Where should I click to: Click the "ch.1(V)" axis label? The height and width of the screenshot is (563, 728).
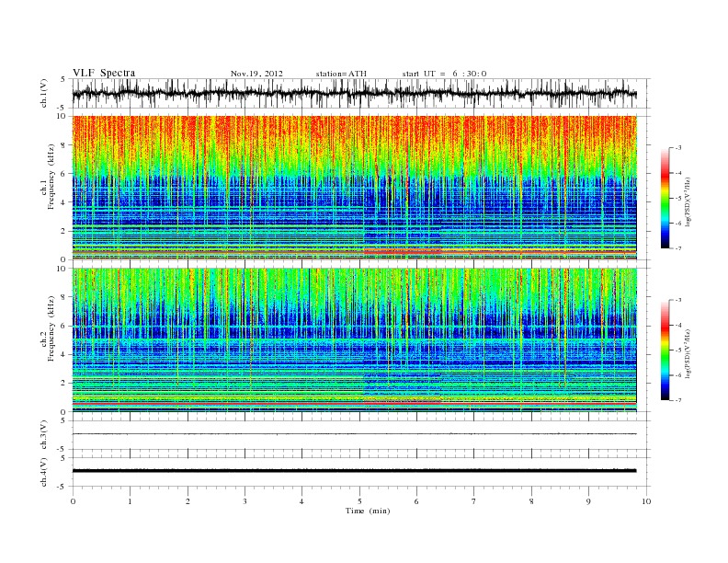44,93
